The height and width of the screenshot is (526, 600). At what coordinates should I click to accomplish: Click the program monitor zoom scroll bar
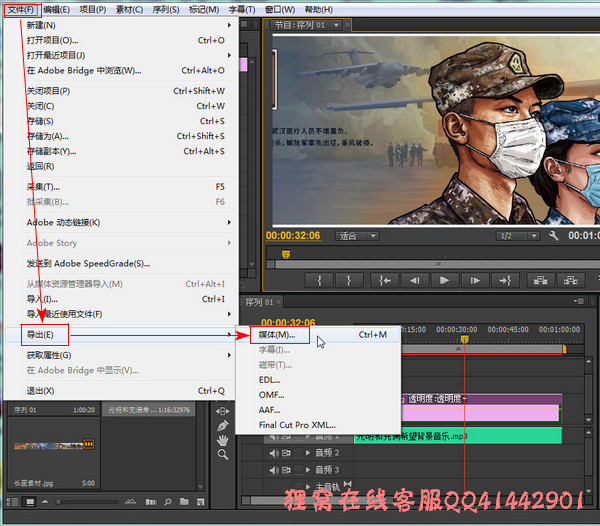point(436,264)
